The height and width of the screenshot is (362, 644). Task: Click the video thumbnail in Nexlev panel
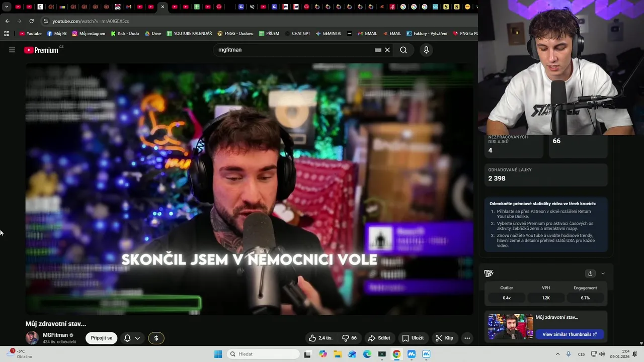point(510,327)
